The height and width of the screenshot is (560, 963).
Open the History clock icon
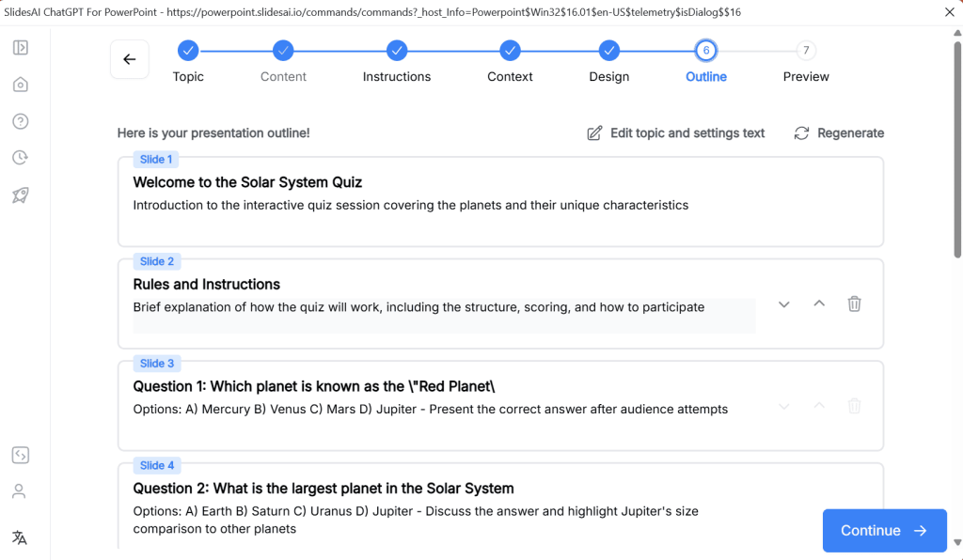click(20, 158)
